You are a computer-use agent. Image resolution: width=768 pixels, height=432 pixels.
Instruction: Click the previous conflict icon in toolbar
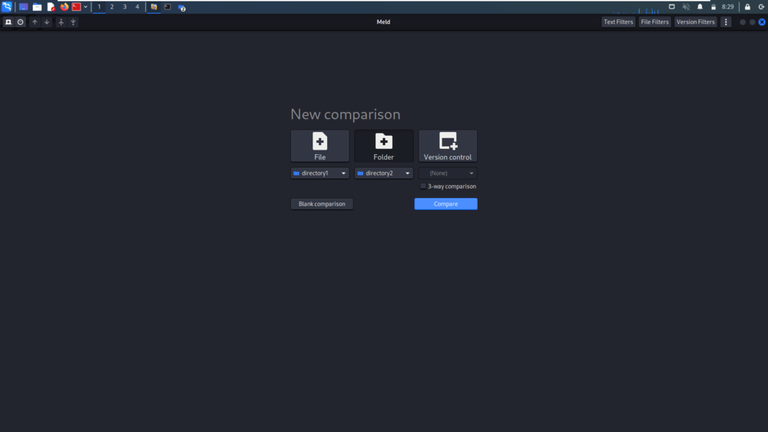[x=61, y=22]
